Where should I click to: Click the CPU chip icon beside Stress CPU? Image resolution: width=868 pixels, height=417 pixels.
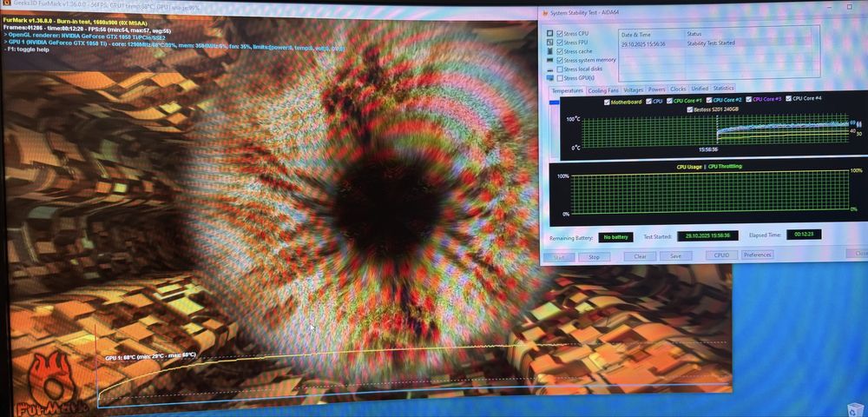click(x=549, y=33)
